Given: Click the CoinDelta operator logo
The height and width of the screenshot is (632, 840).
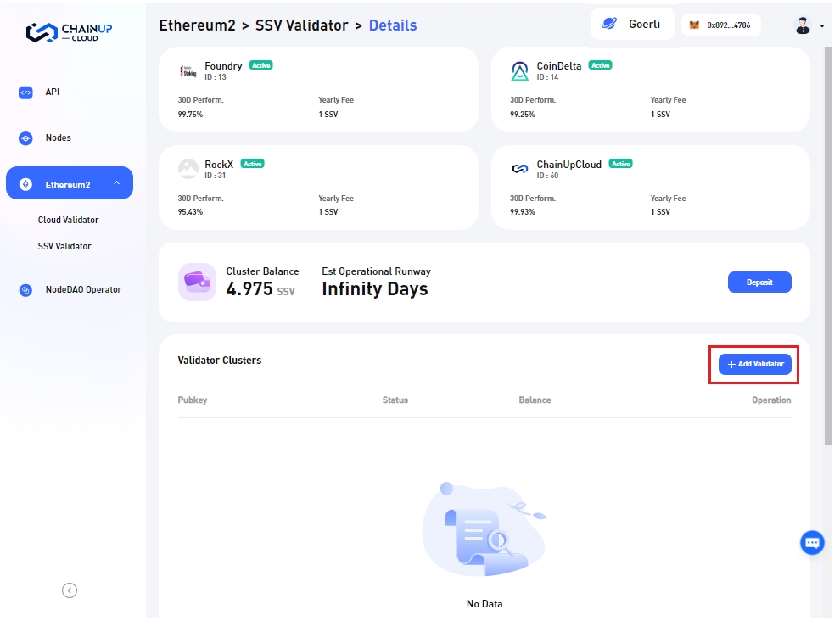Looking at the screenshot, I should [520, 71].
